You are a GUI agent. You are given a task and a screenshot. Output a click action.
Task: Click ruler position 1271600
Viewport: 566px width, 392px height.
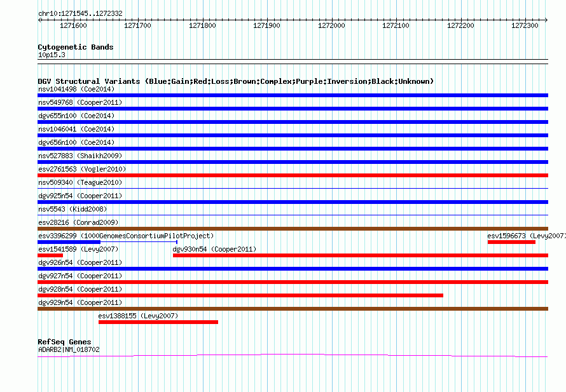click(x=73, y=25)
